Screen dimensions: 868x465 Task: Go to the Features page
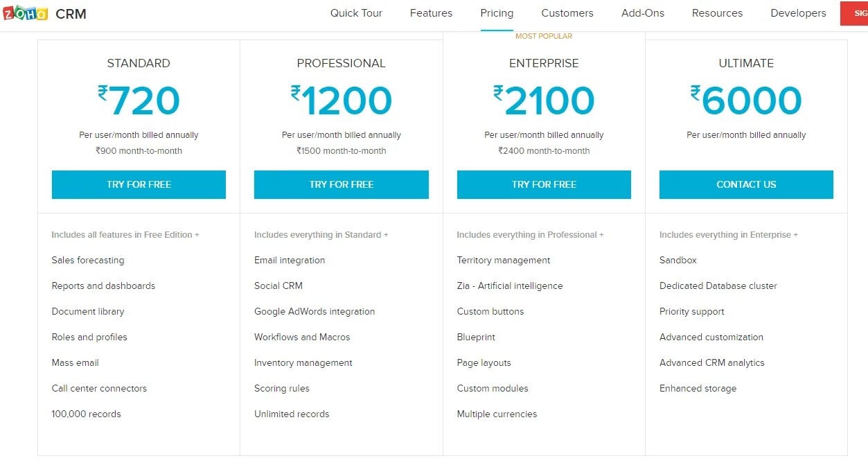tap(431, 13)
